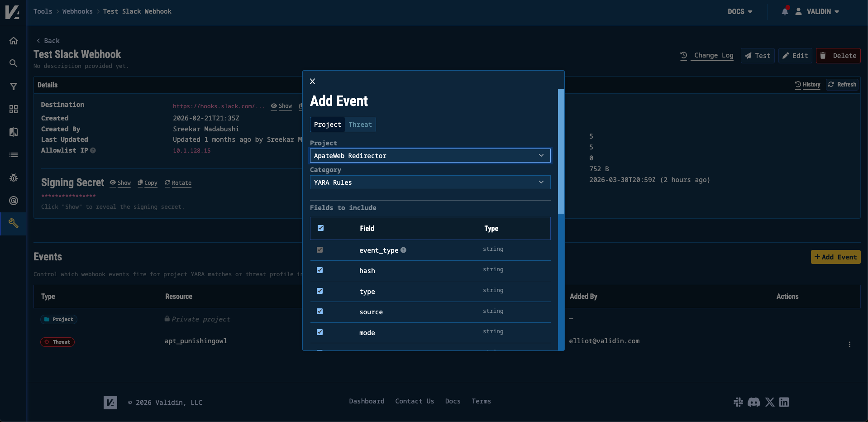The height and width of the screenshot is (422, 868).
Task: Select the bug icon in the sidebar
Action: click(x=13, y=177)
